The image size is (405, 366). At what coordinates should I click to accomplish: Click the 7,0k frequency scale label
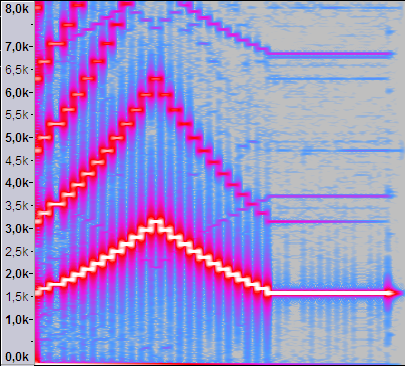click(x=17, y=47)
